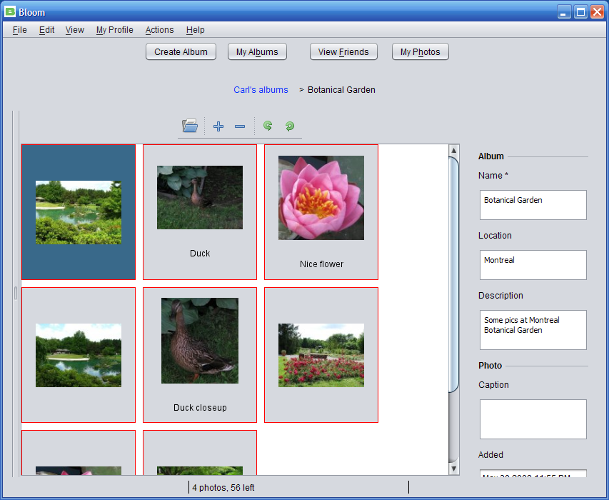Click the View Friends button

click(x=343, y=52)
